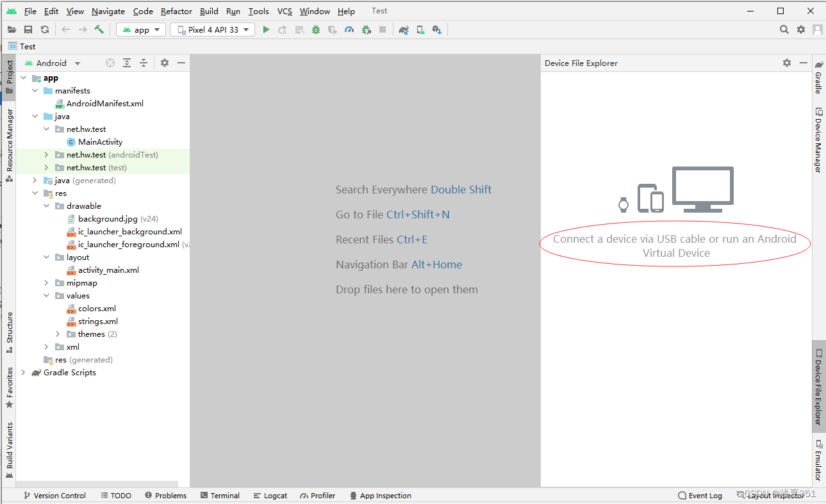Stop app square icon
Image resolution: width=826 pixels, height=504 pixels.
pos(383,29)
